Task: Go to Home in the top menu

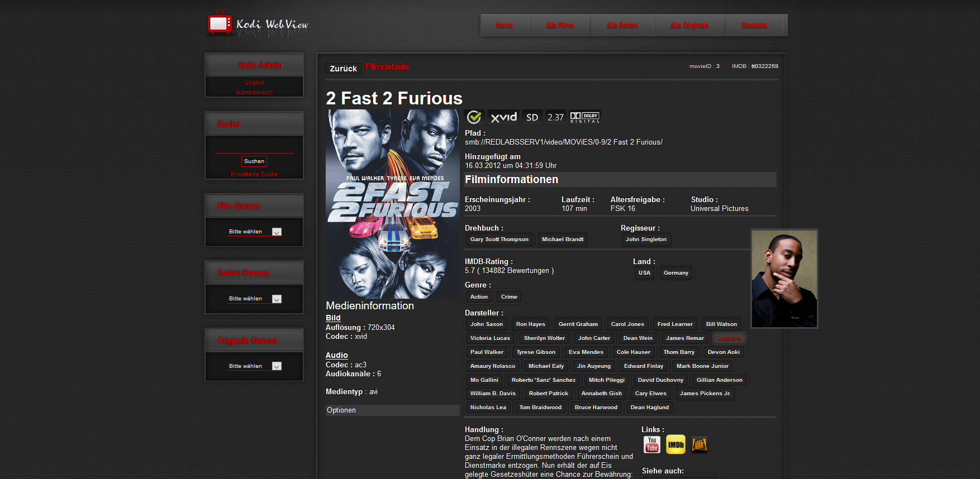Action: (x=505, y=25)
